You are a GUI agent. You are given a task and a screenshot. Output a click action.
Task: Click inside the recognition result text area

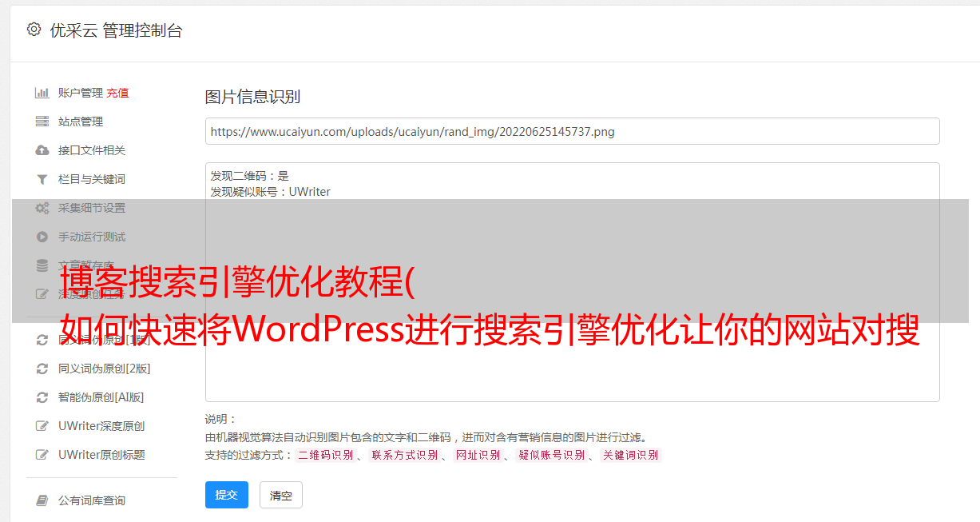click(572, 281)
